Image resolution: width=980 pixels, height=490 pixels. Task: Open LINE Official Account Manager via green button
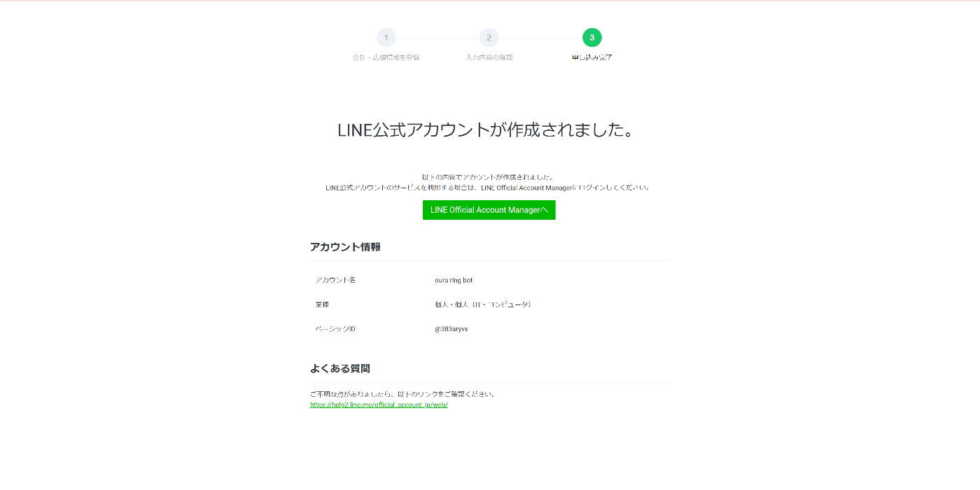(x=489, y=210)
